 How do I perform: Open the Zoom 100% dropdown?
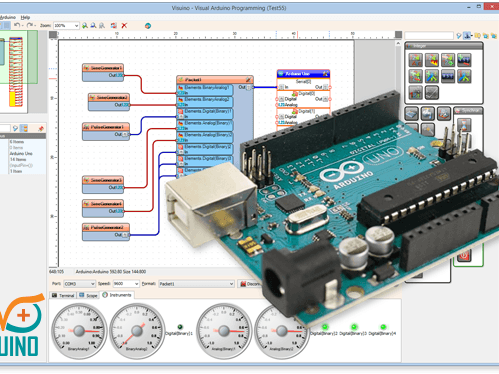66,25
